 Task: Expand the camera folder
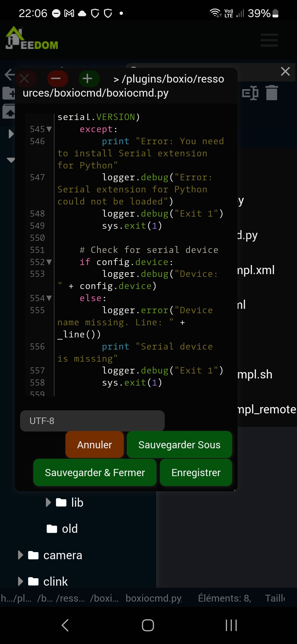coord(20,555)
